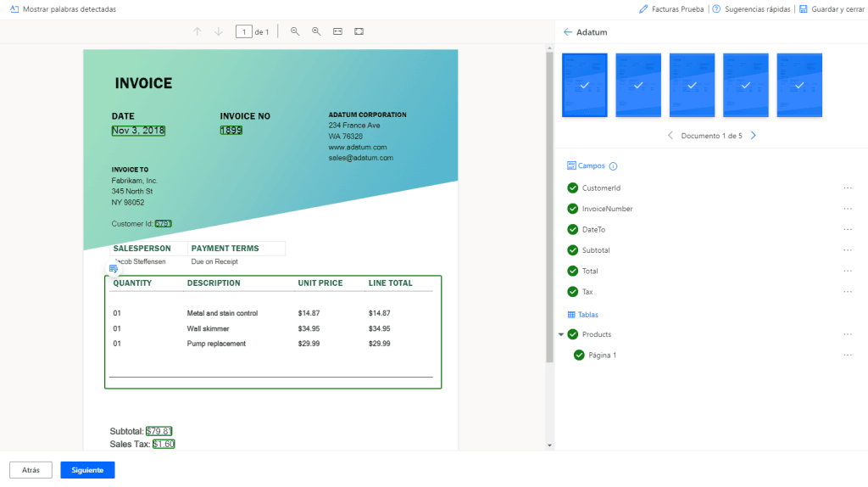Click the tagged Customer Id value
The height and width of the screenshot is (487, 868).
(x=164, y=224)
